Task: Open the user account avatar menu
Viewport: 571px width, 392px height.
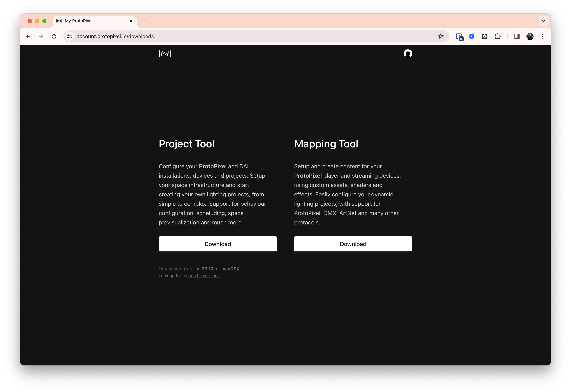Action: pos(408,53)
